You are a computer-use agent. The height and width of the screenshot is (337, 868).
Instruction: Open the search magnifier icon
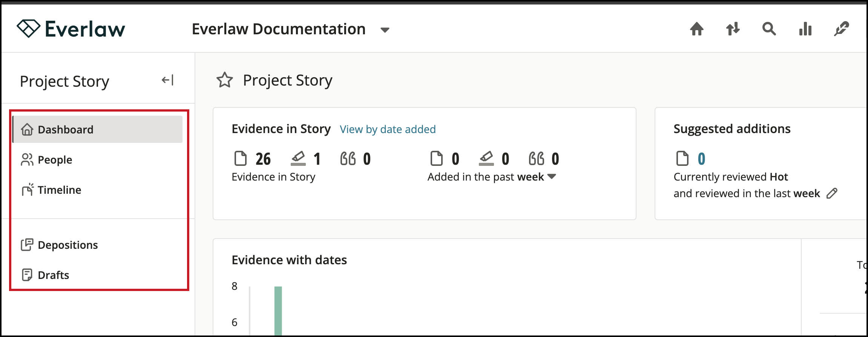[769, 29]
